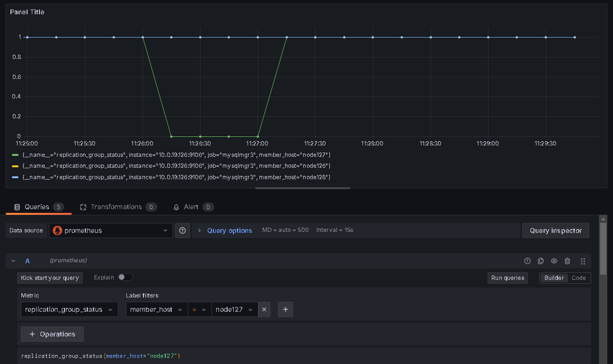Screen dimensions: 613x364
Task: Click the Prometheus data source logo
Action: coord(57,230)
